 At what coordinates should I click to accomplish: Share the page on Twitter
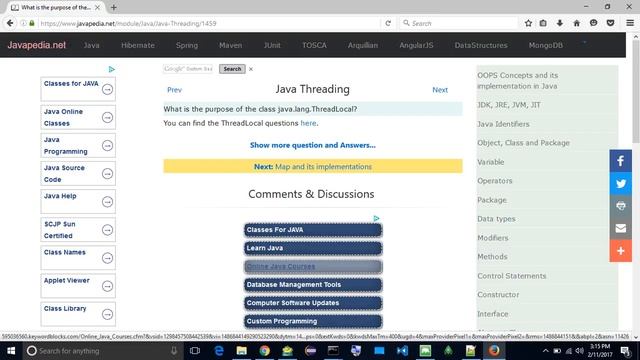620,183
